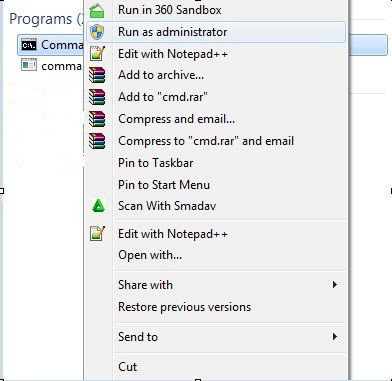Click WinRAR icon beside Add to "cmd.rar"
This screenshot has width=392, height=381.
point(97,97)
